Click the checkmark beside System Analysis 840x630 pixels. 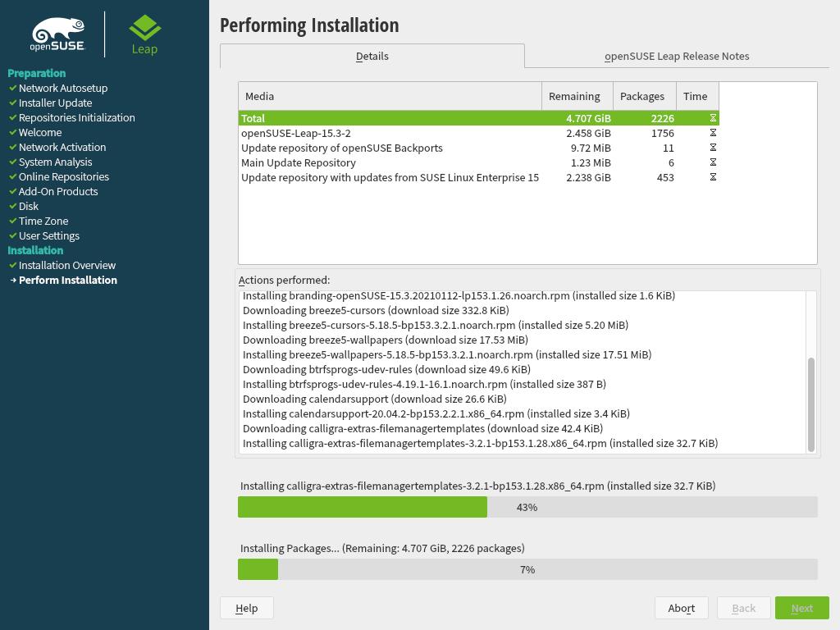[13, 162]
